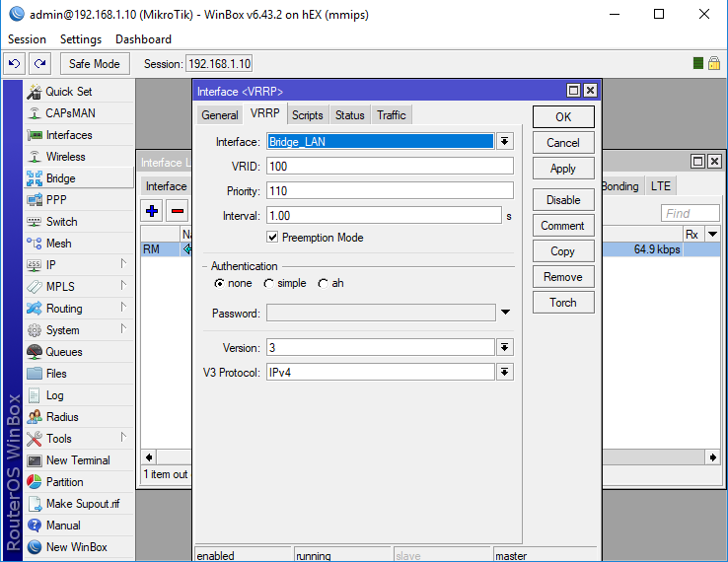Screen dimensions: 728x562
Task: Click the padlock icon at top right
Action: (x=714, y=63)
